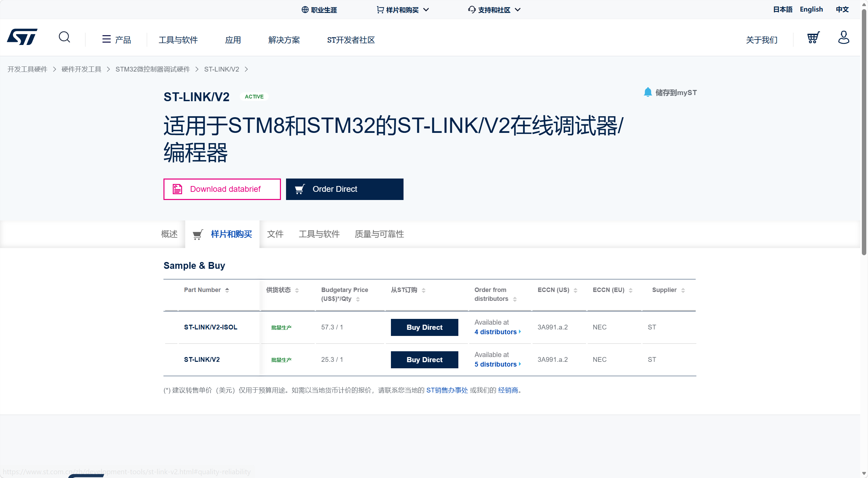The image size is (868, 478).
Task: Click ST-LINK/V2 breadcrumb link
Action: click(x=222, y=69)
